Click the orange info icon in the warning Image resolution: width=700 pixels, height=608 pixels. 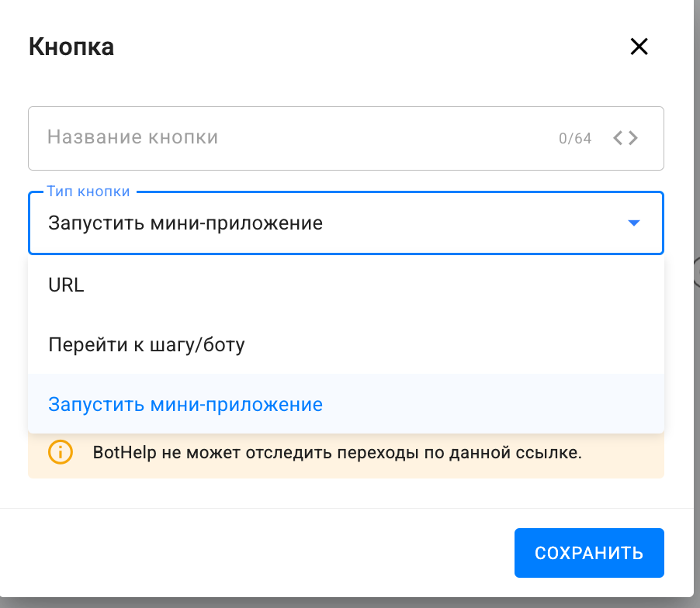tap(60, 451)
